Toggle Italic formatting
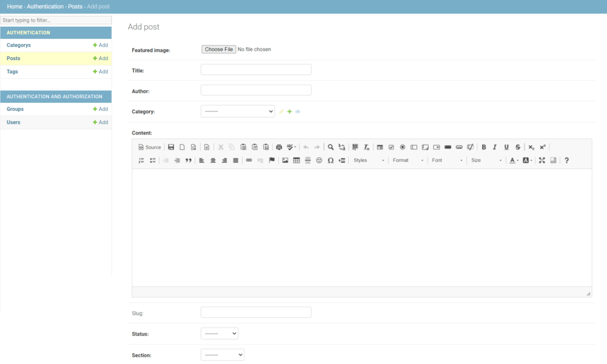 [495, 147]
